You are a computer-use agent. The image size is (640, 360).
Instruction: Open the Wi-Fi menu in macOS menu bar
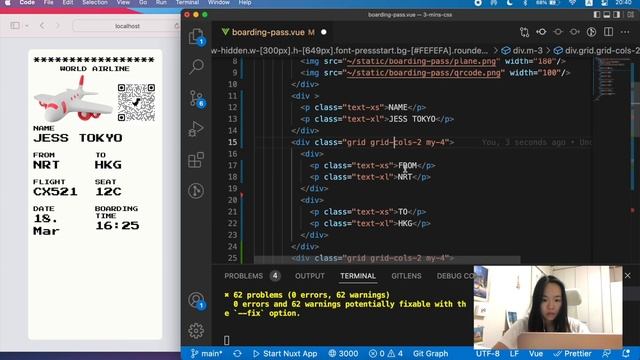(573, 2)
